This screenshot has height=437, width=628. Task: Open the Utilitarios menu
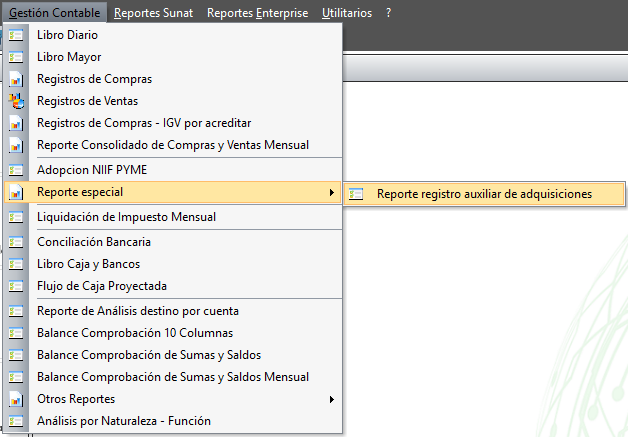pos(347,13)
